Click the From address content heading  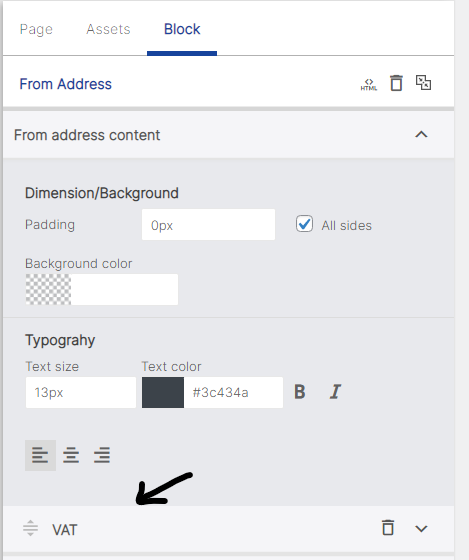(87, 135)
